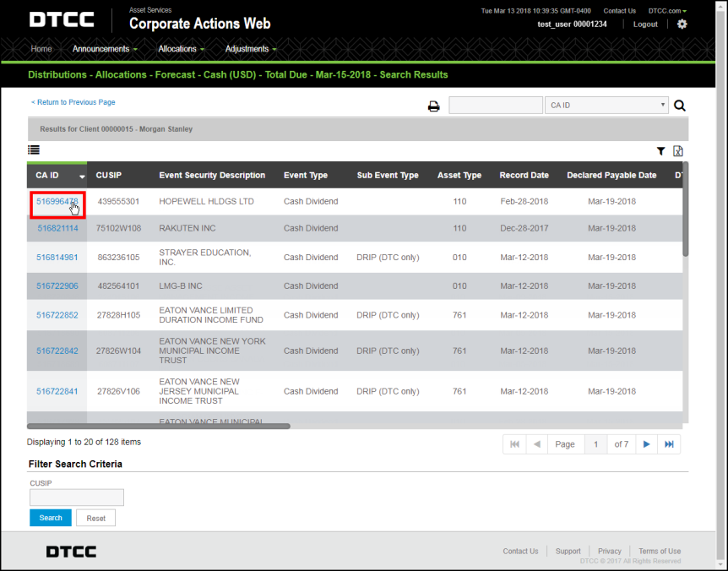Open the Privacy footer link
Screen dimensions: 728x571
(610, 551)
